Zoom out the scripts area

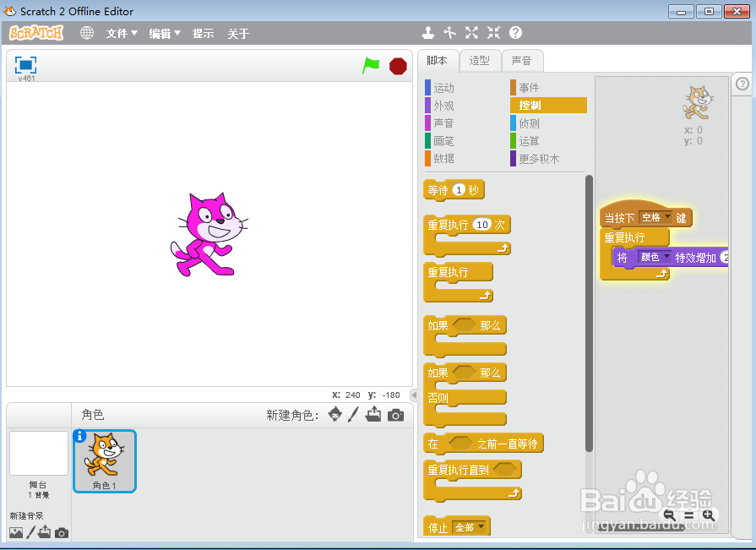(x=669, y=515)
